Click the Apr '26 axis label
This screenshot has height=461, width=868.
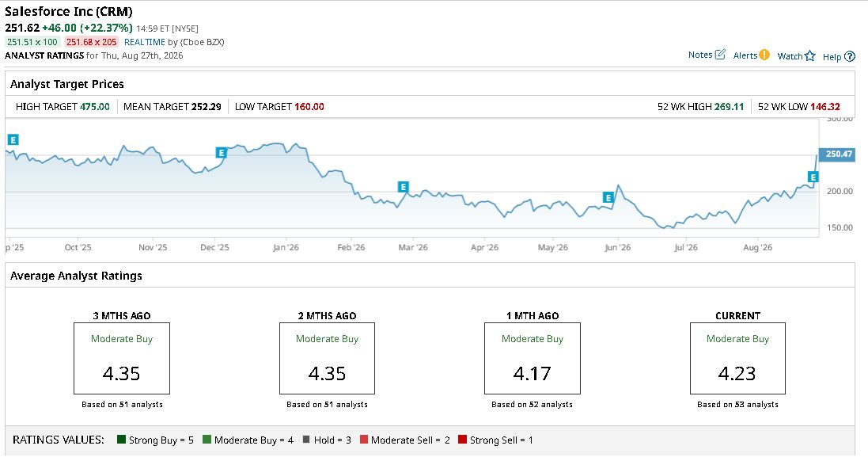click(x=484, y=248)
